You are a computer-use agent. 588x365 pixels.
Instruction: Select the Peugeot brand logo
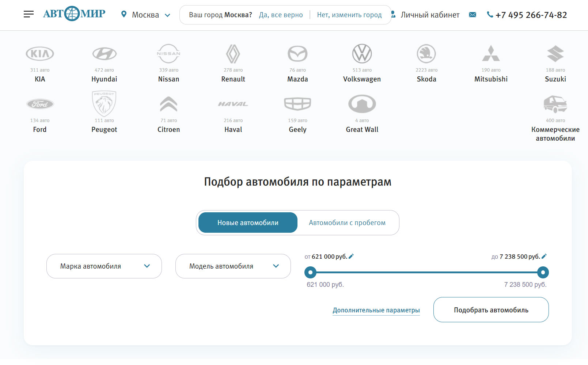(x=104, y=104)
